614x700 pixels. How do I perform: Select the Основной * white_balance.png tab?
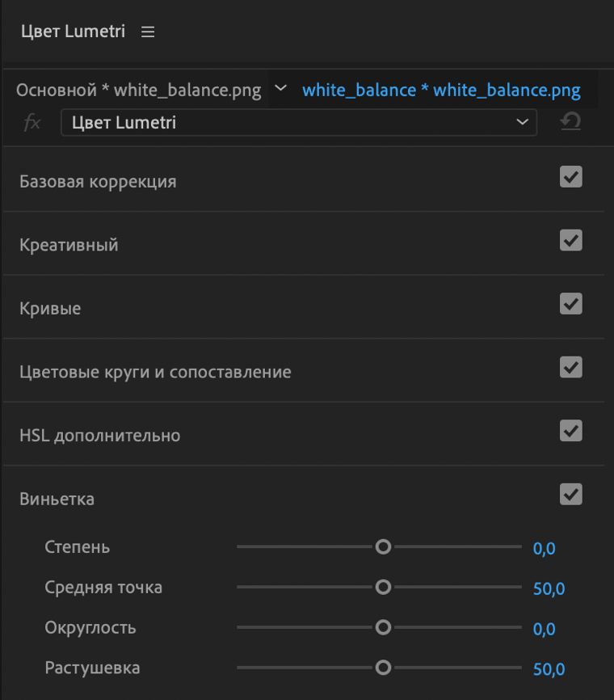click(138, 90)
